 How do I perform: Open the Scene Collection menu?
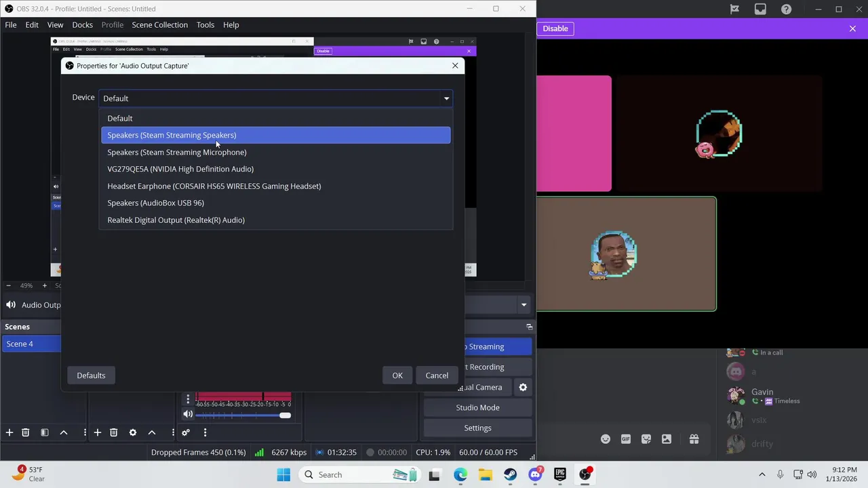159,24
